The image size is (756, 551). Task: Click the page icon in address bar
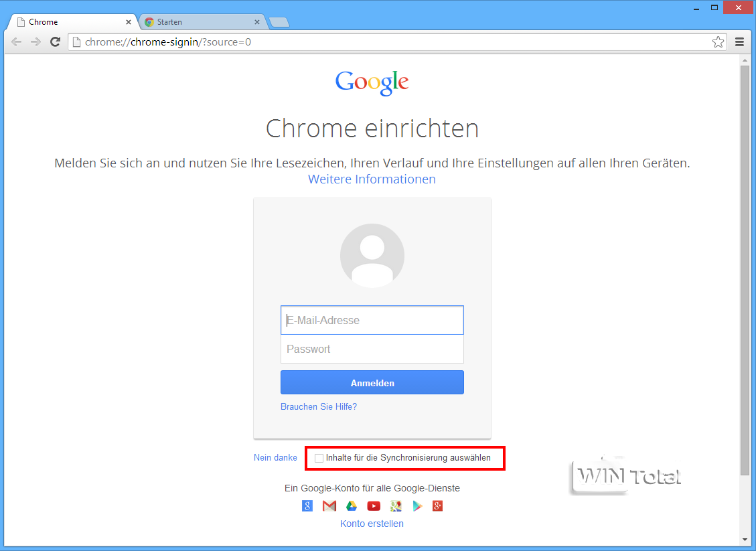tap(76, 42)
